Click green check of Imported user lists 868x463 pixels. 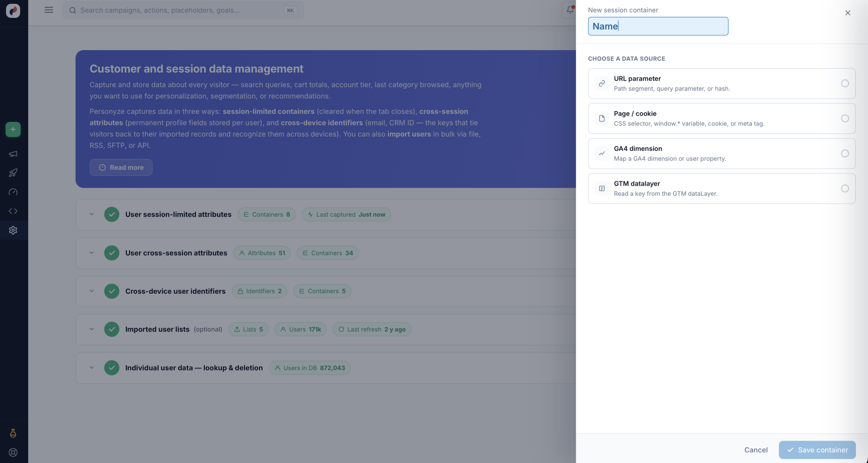pyautogui.click(x=112, y=329)
